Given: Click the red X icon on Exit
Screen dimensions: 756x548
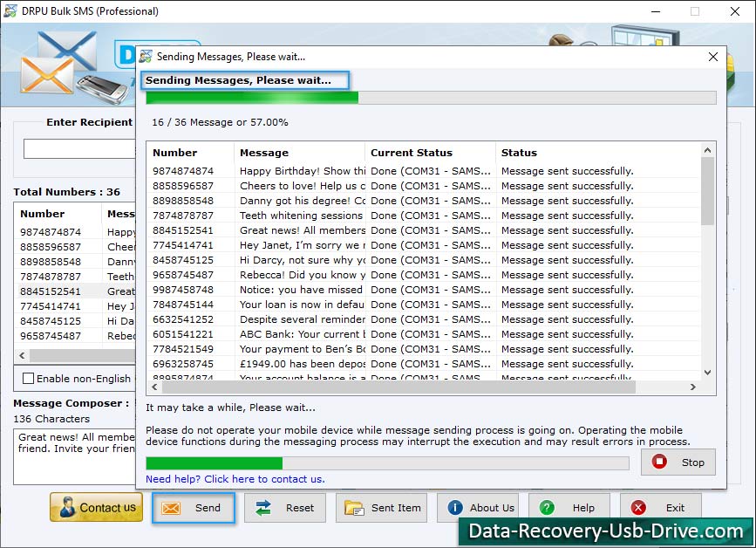Looking at the screenshot, I should [638, 508].
